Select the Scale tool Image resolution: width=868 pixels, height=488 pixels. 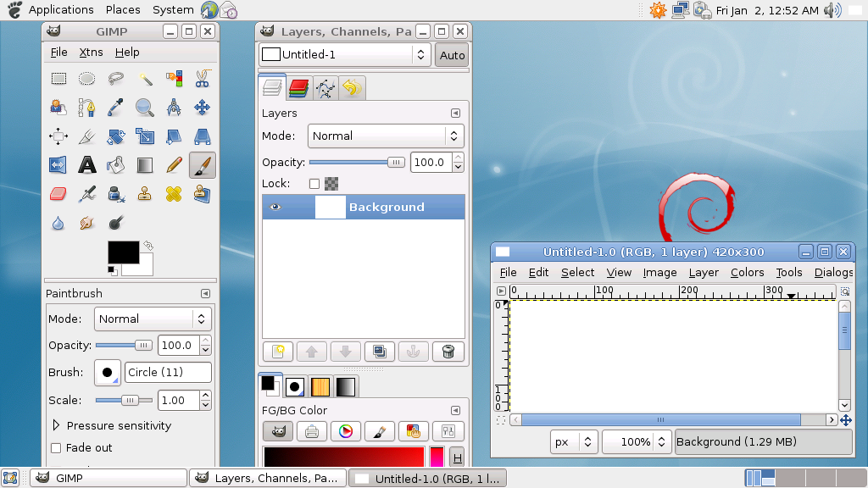coord(144,136)
